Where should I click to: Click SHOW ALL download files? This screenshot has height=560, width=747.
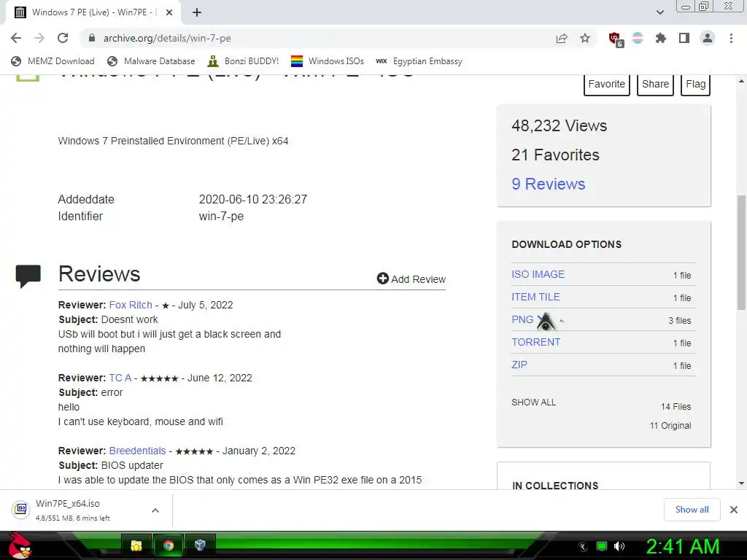pyautogui.click(x=533, y=402)
